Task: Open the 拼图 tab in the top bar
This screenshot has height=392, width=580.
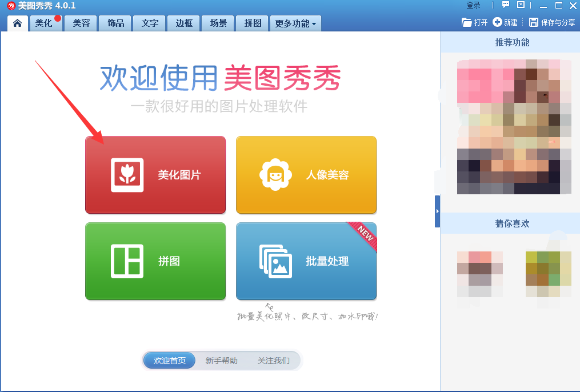Action: click(253, 23)
